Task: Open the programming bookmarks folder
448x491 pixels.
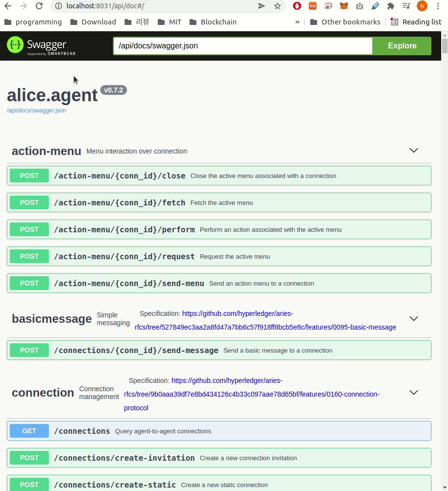Action: coord(33,22)
